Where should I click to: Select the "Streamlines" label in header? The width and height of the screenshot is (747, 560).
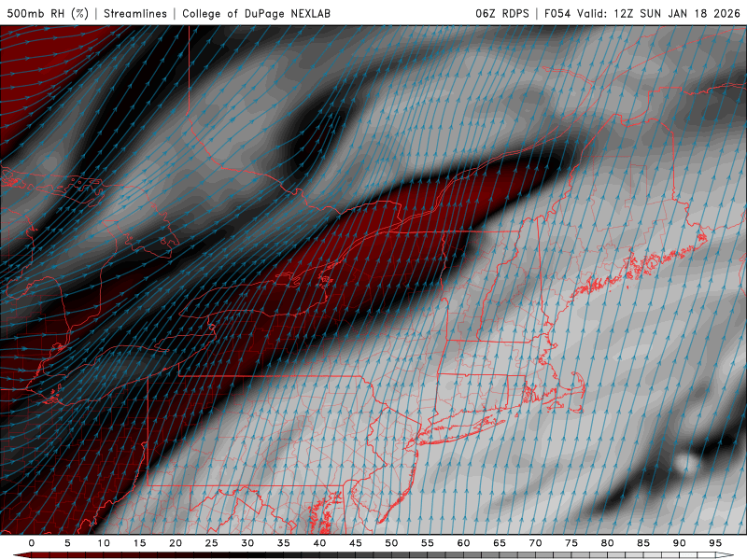coord(135,14)
